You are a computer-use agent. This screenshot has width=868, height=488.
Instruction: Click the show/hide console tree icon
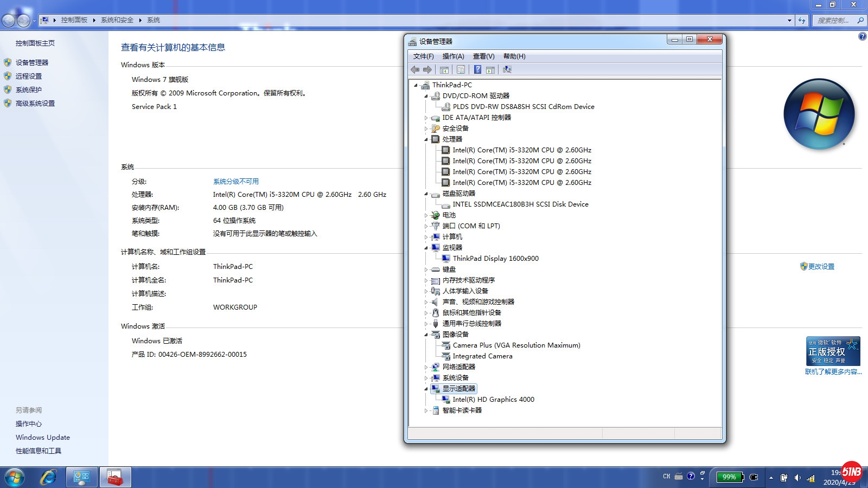point(444,69)
